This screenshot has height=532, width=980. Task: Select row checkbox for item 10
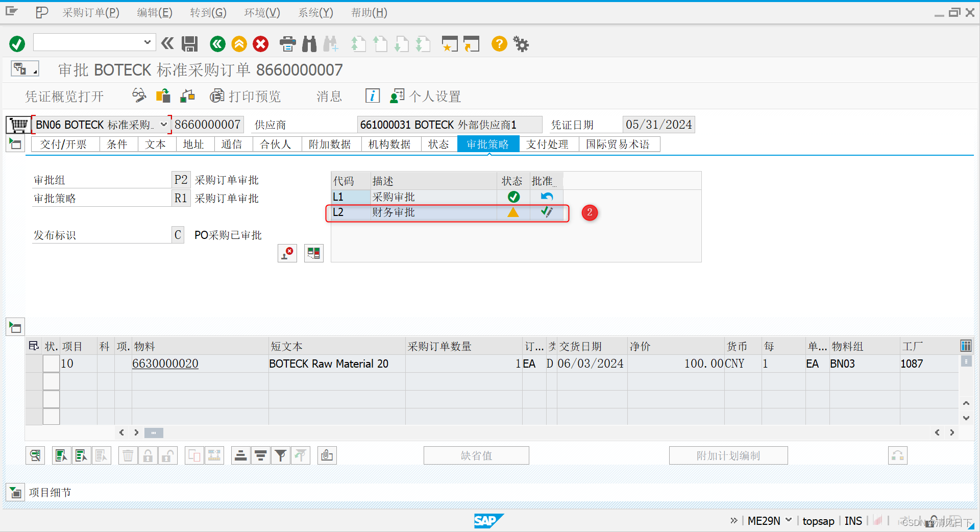pos(51,364)
